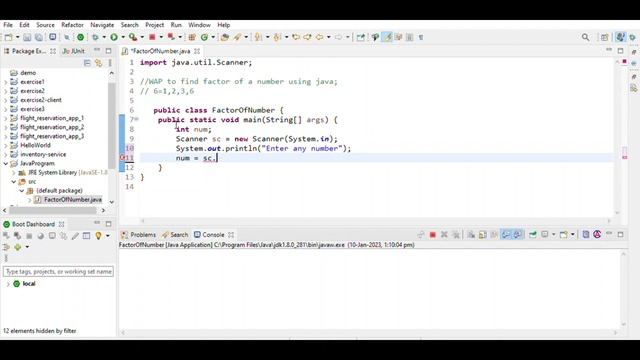Click the green Run toolbar button
This screenshot has height=360, width=640.
tap(114, 38)
